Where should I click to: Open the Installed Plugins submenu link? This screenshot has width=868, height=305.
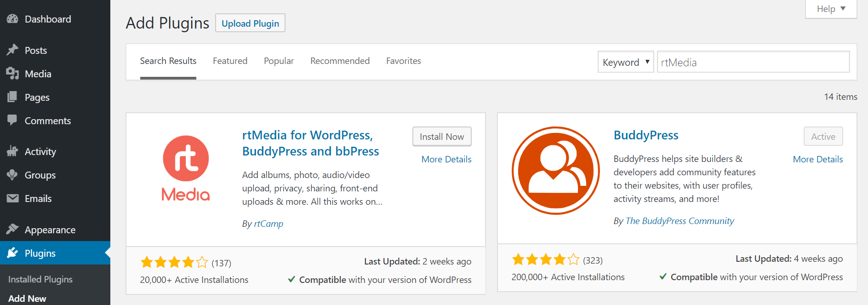[x=40, y=279]
